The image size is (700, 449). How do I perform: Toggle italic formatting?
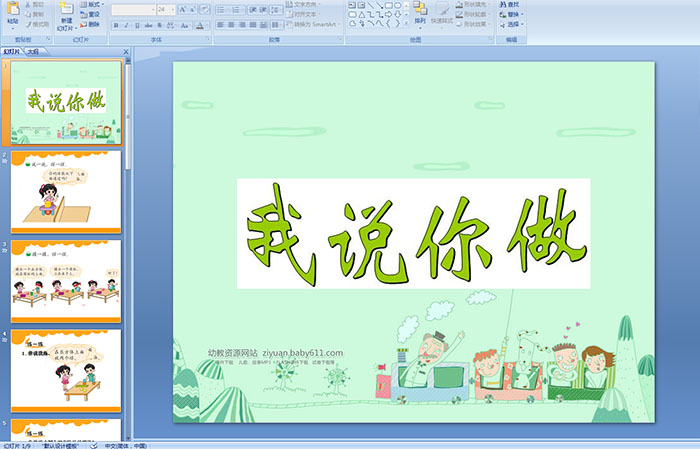pyautogui.click(x=126, y=25)
